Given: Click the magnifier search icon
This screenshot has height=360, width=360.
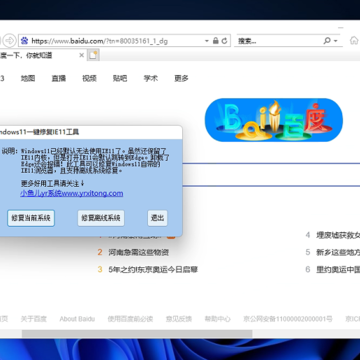Looking at the screenshot, I should click(x=327, y=41).
